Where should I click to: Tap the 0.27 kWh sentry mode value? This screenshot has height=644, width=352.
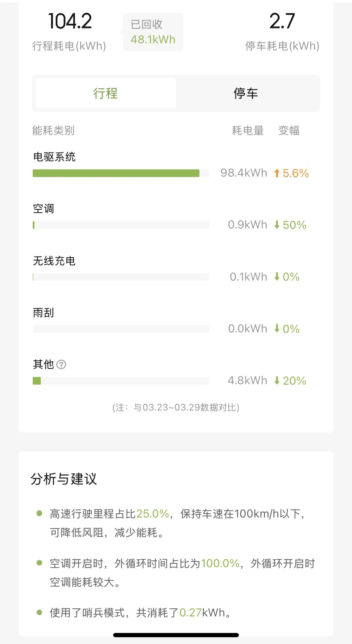tap(190, 613)
